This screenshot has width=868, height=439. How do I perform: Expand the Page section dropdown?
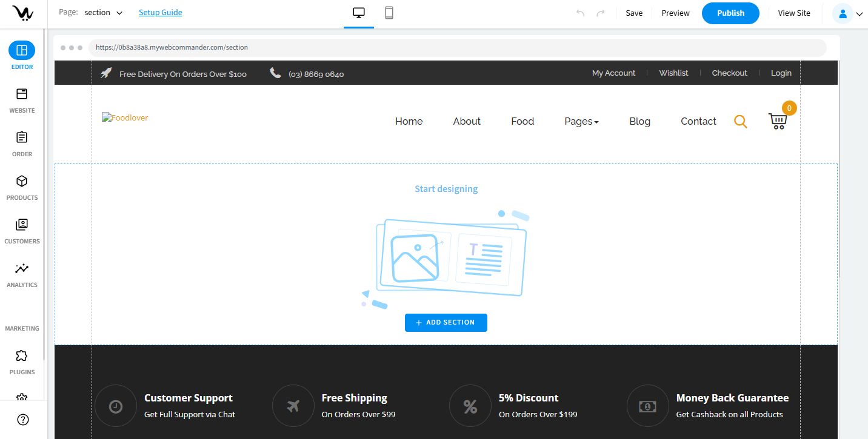103,13
